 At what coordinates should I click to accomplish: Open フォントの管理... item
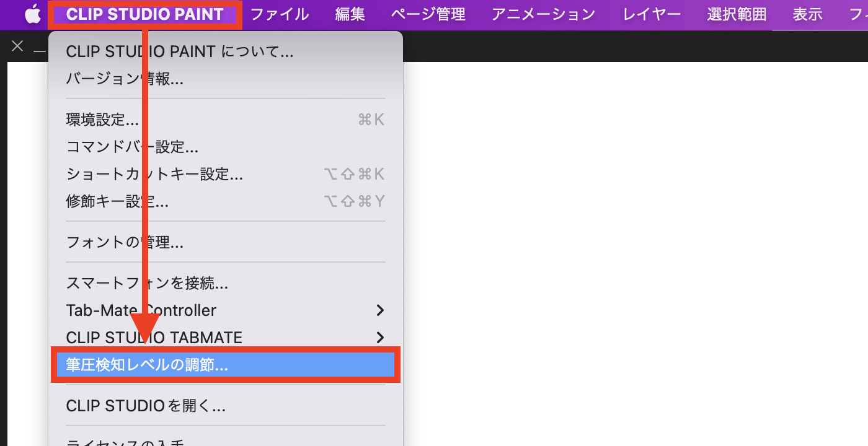click(x=125, y=242)
